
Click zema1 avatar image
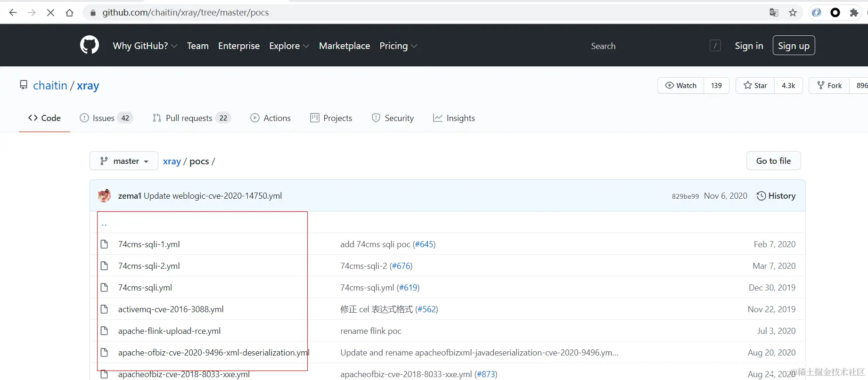(105, 195)
